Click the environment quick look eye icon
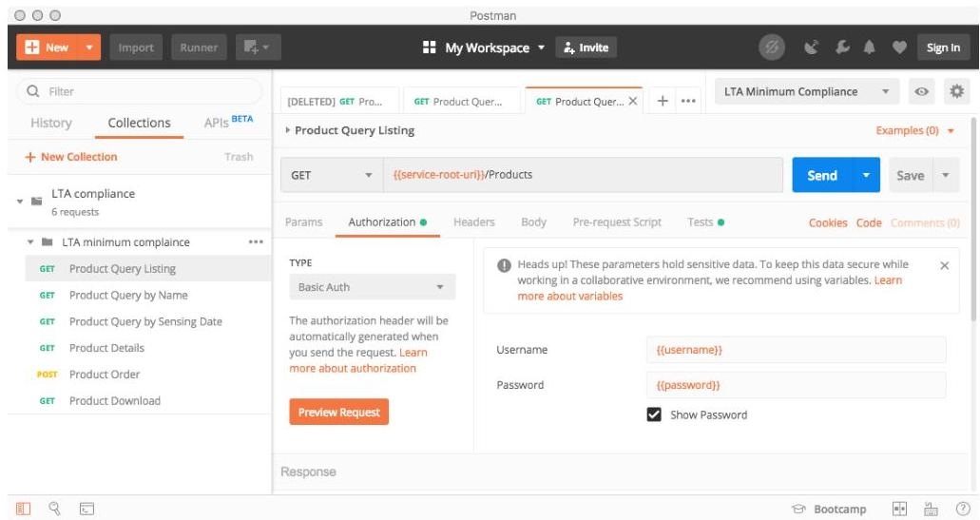The height and width of the screenshot is (520, 980). [921, 91]
